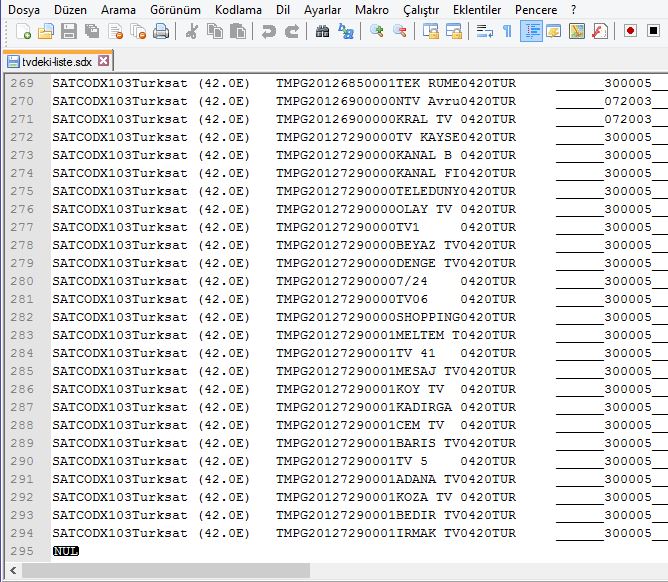Click 'OLAY TV' on line 276
668x582 pixels.
(424, 209)
